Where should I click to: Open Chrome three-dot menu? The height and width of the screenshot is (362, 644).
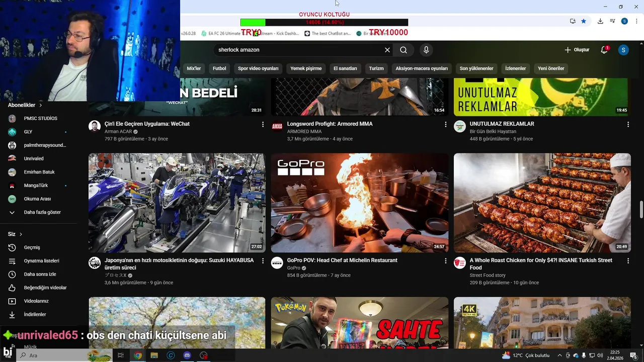tap(636, 21)
